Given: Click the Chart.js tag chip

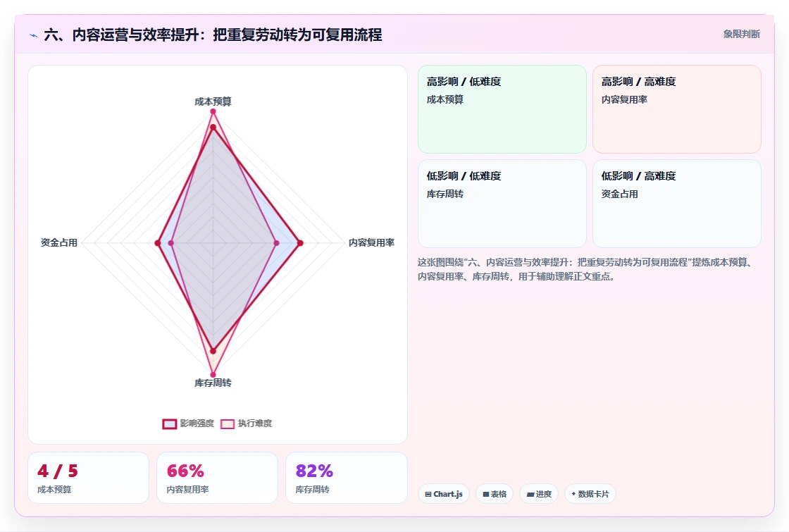Looking at the screenshot, I should [444, 494].
